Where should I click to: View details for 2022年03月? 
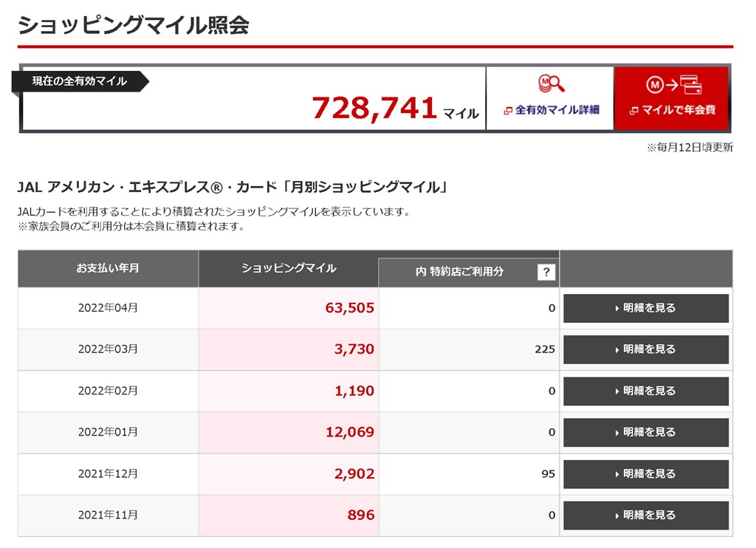point(645,349)
